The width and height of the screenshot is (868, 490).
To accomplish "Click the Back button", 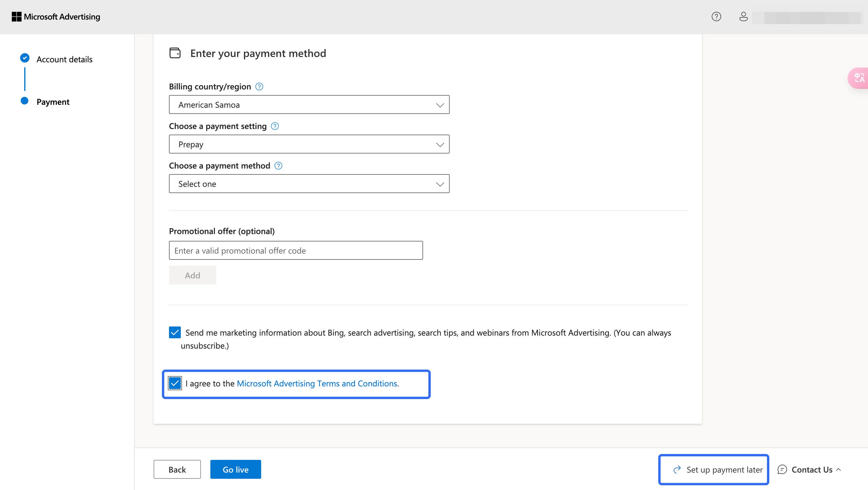I will click(x=177, y=469).
